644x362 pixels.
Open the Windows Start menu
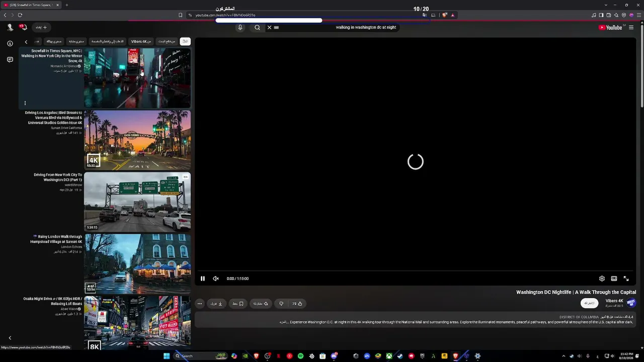click(167, 356)
